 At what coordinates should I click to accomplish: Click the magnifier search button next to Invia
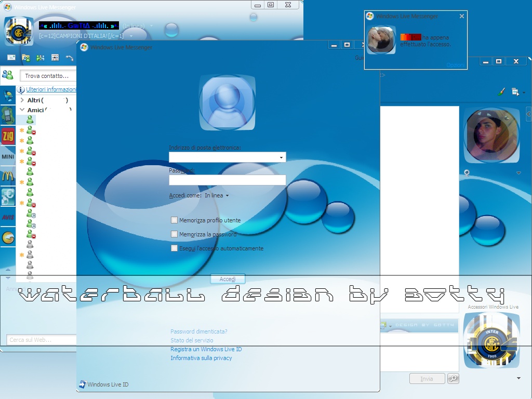453,378
